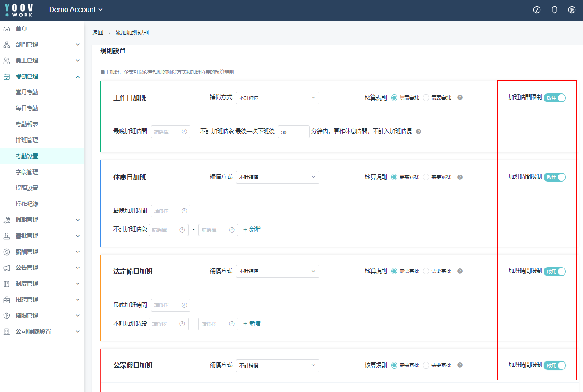Click the help question mark icon in header
This screenshot has height=392, width=583.
click(537, 10)
